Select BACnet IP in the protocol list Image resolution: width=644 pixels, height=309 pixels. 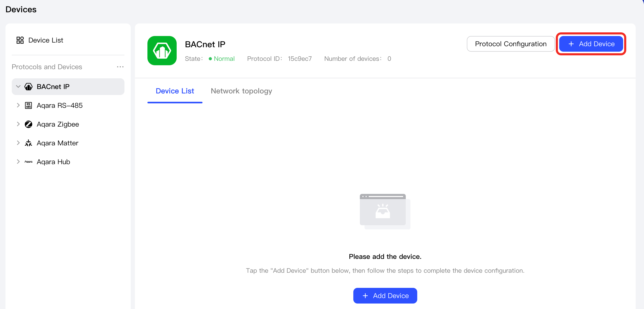tap(68, 87)
